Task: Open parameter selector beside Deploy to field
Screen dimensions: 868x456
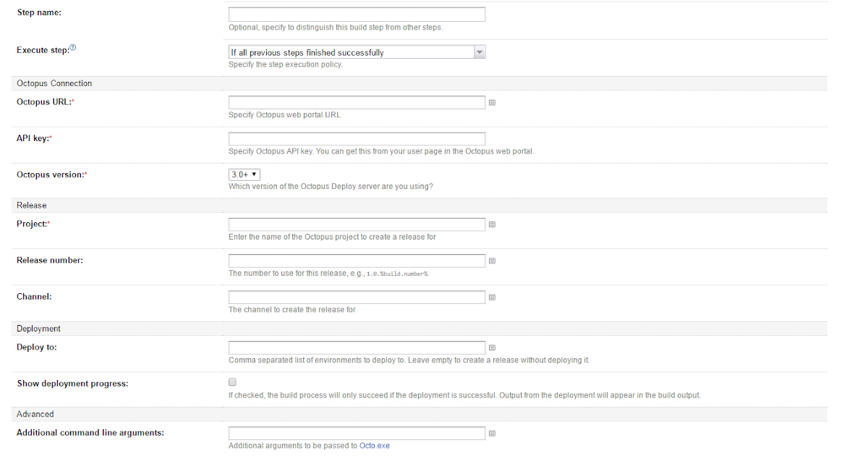Action: [492, 347]
